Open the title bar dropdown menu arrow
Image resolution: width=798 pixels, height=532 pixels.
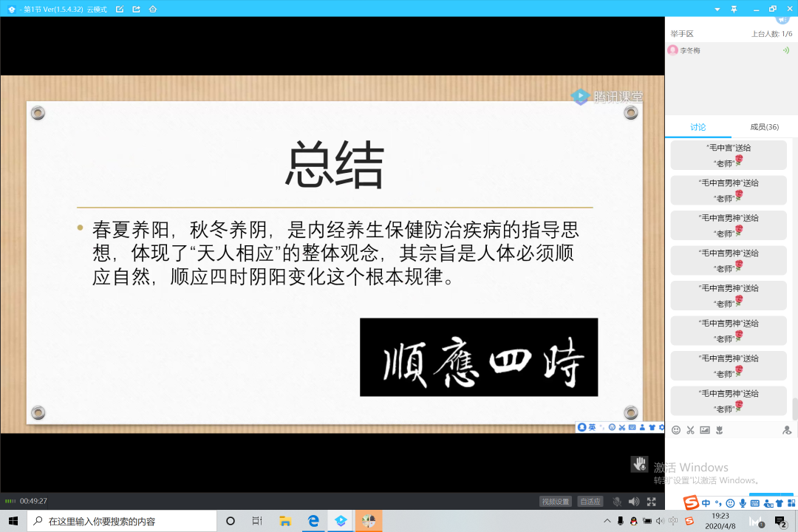[717, 9]
